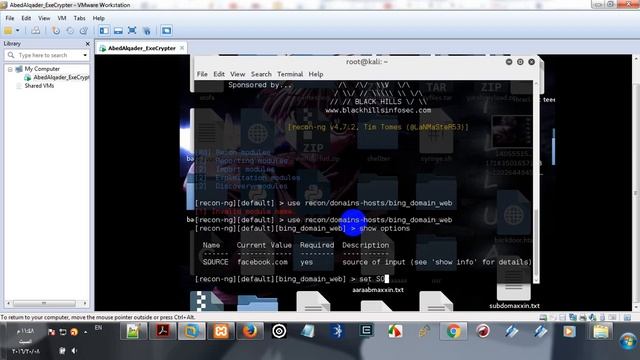Click www.blackhillsinfosec.com text in terminal
This screenshot has width=640, height=360.
pyautogui.click(x=378, y=110)
